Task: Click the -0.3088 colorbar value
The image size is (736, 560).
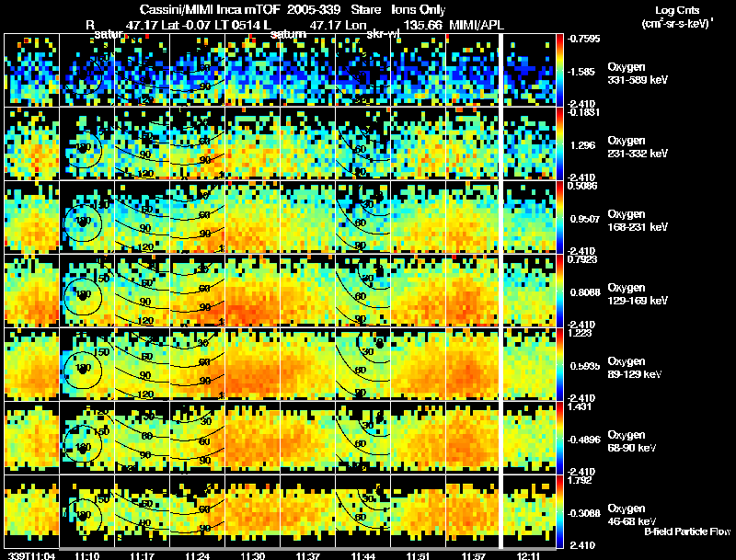Action: click(583, 513)
